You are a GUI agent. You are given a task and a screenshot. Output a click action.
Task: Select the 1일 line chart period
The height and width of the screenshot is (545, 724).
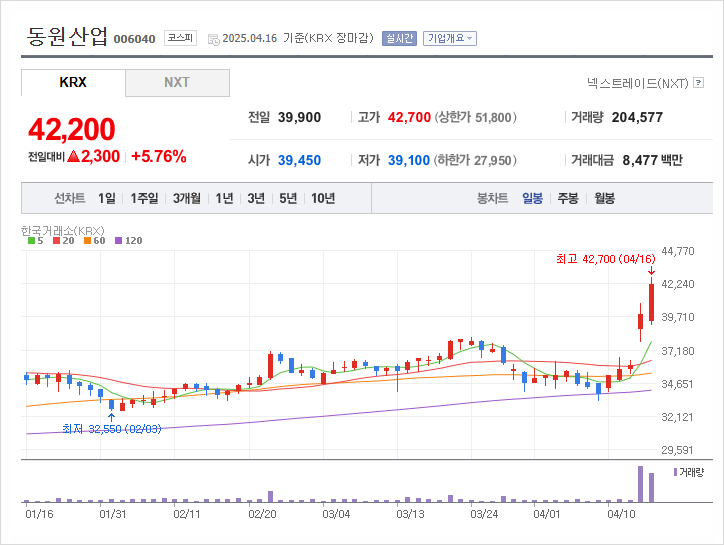coord(107,199)
